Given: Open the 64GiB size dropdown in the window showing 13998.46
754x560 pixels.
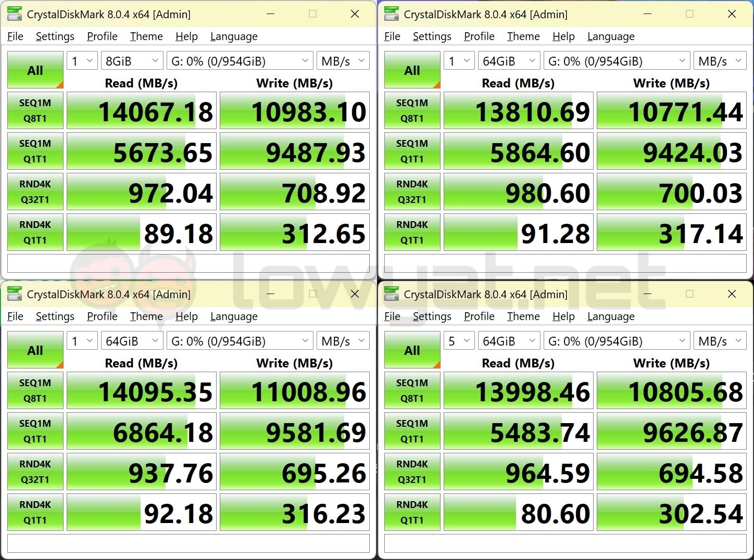Looking at the screenshot, I should (509, 341).
